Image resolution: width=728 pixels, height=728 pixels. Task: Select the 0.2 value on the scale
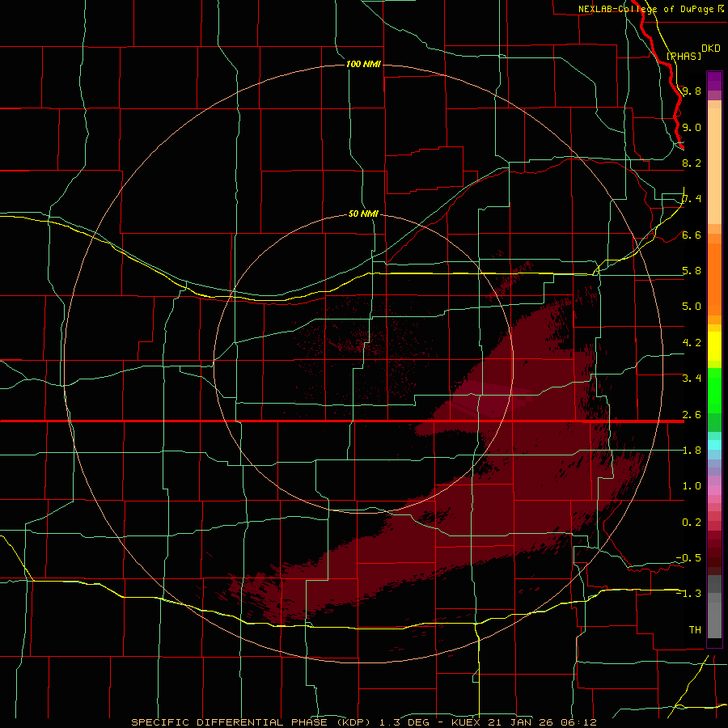click(x=692, y=523)
